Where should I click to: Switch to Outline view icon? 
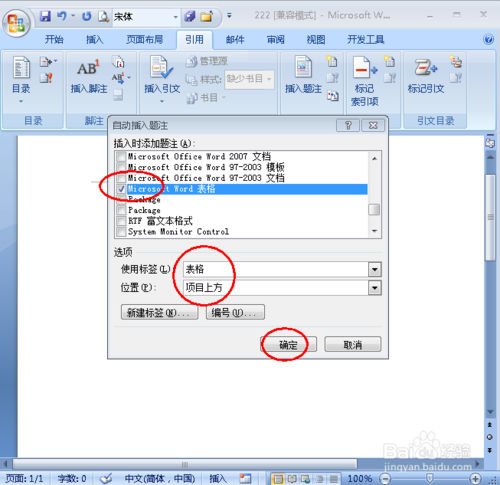point(320,479)
